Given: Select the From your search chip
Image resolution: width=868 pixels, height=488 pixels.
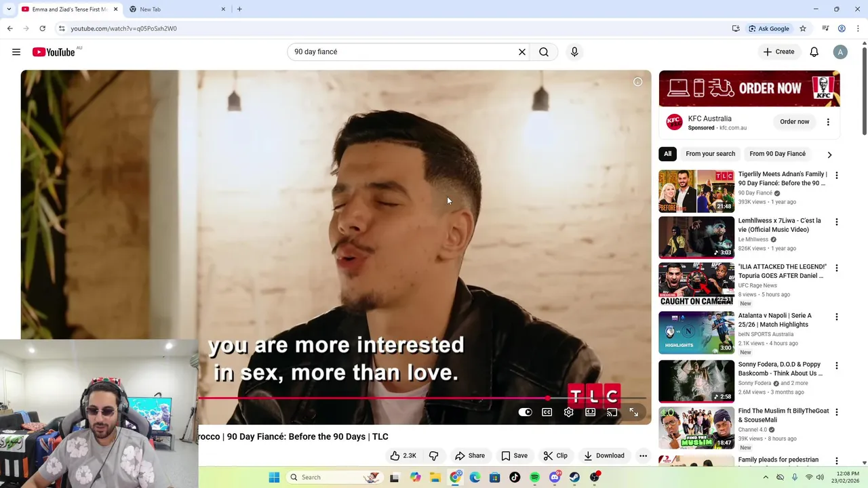Looking at the screenshot, I should (x=710, y=154).
